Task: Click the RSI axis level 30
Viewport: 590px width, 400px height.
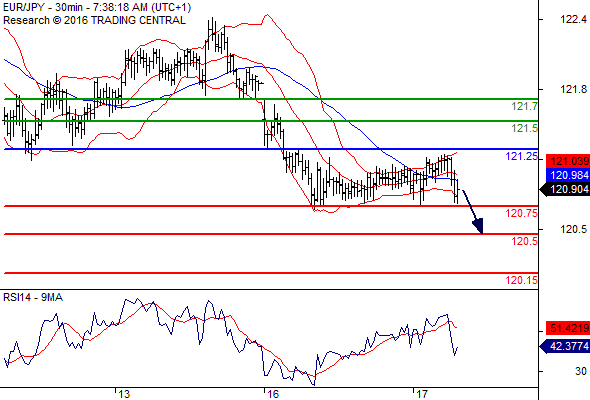Action: pyautogui.click(x=581, y=371)
